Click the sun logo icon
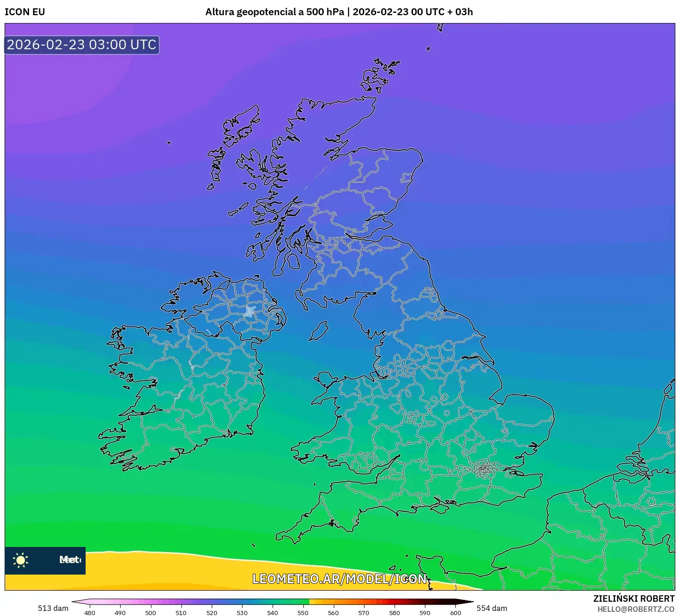 coord(21,560)
